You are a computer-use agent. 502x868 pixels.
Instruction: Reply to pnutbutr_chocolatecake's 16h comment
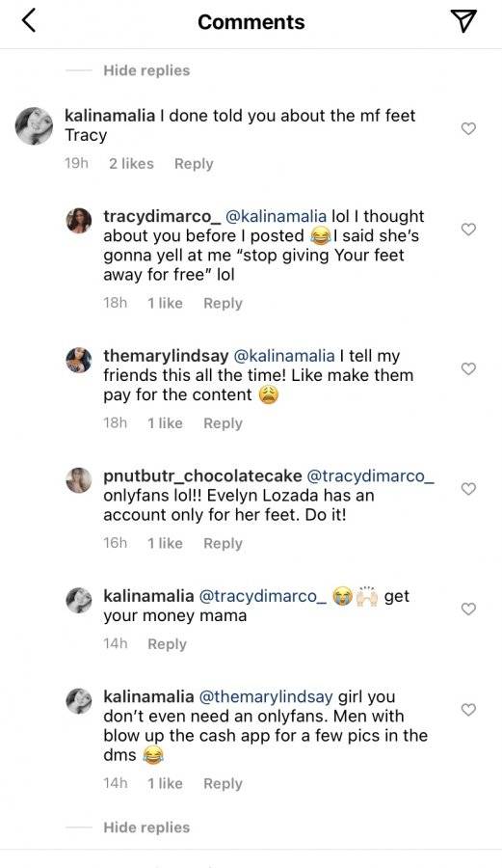pyautogui.click(x=223, y=543)
